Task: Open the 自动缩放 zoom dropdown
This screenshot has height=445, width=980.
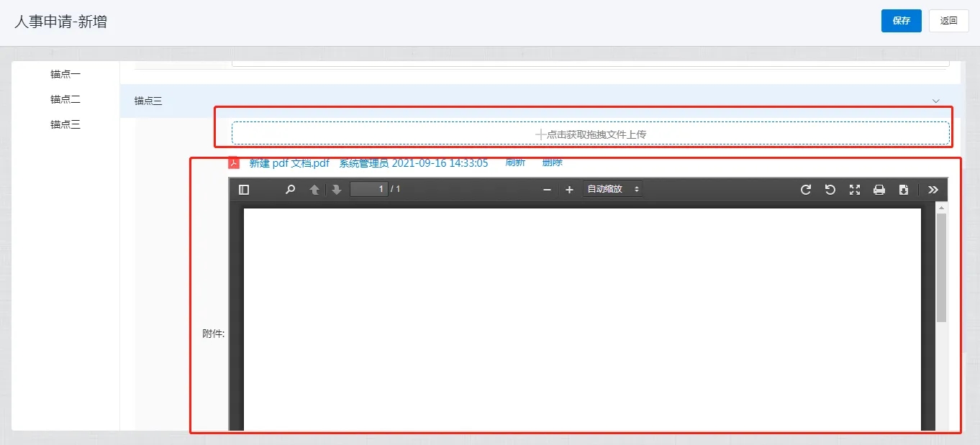Action: (x=612, y=190)
